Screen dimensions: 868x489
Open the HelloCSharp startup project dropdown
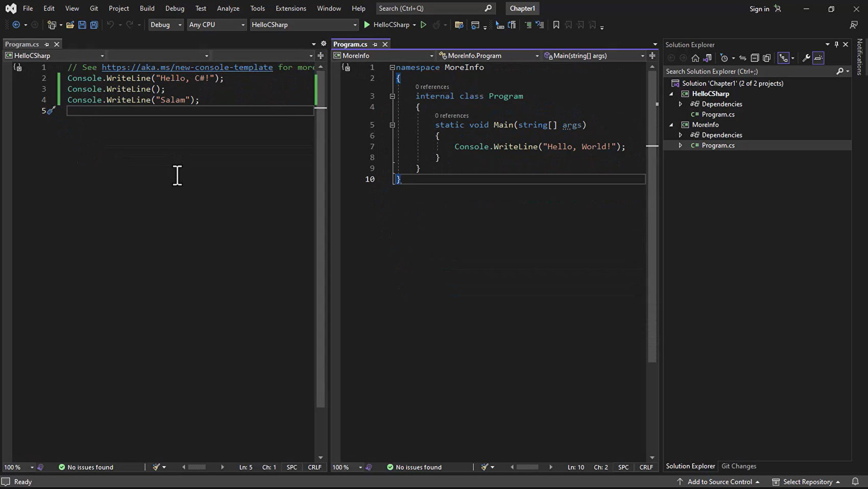click(304, 25)
